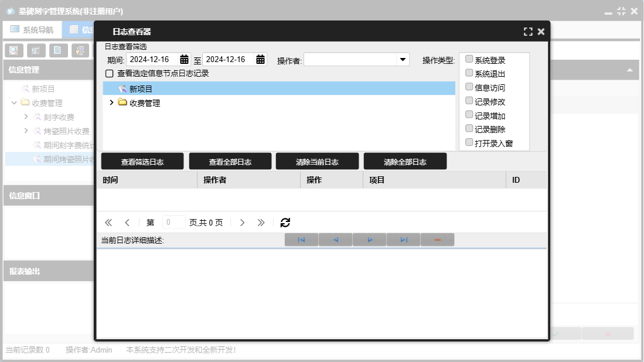Click the page number input field

pos(173,223)
